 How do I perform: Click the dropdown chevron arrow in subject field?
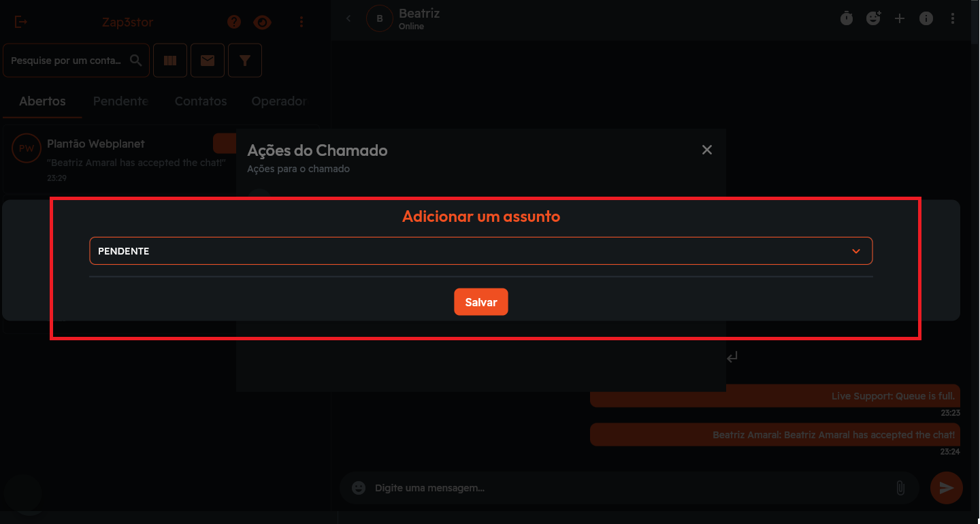click(856, 251)
